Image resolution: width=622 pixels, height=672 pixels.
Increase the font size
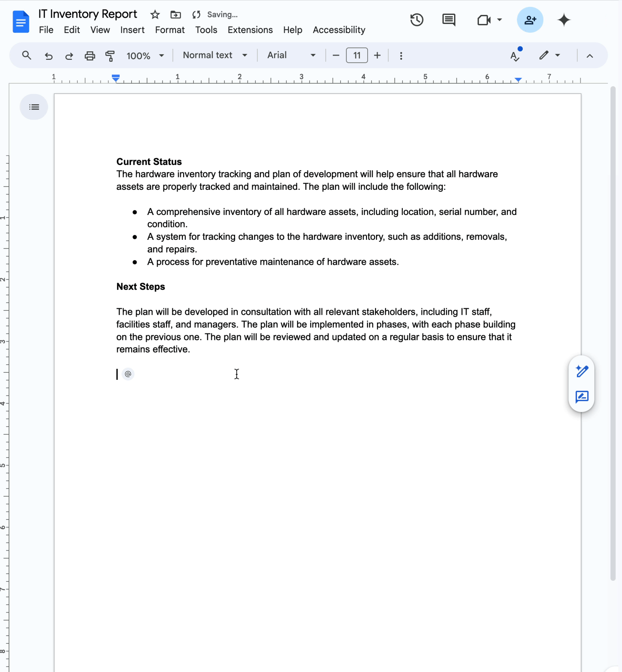pyautogui.click(x=377, y=56)
